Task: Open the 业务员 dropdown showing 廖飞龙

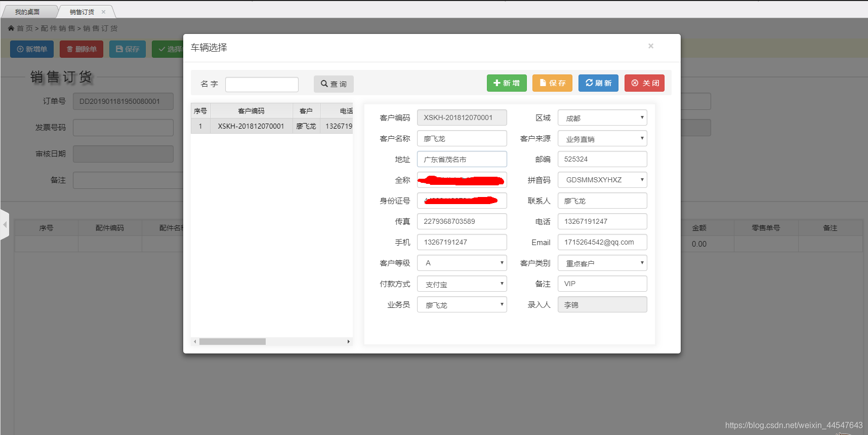Action: 462,304
